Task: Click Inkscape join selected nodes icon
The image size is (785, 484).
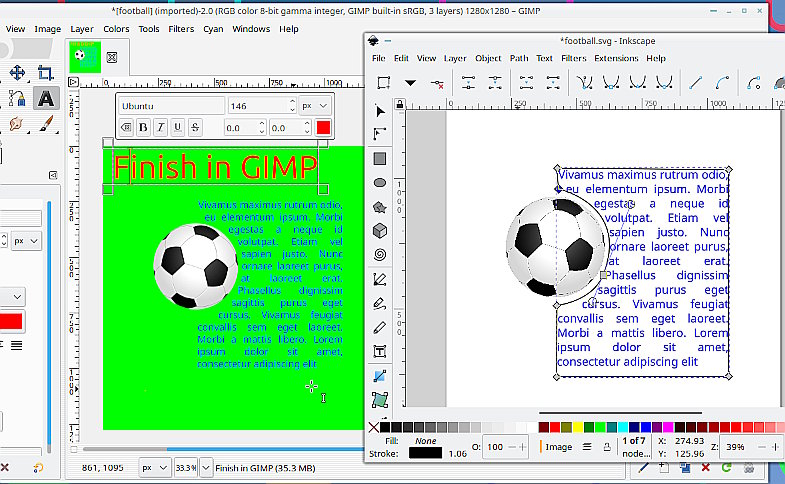Action: coord(469,83)
